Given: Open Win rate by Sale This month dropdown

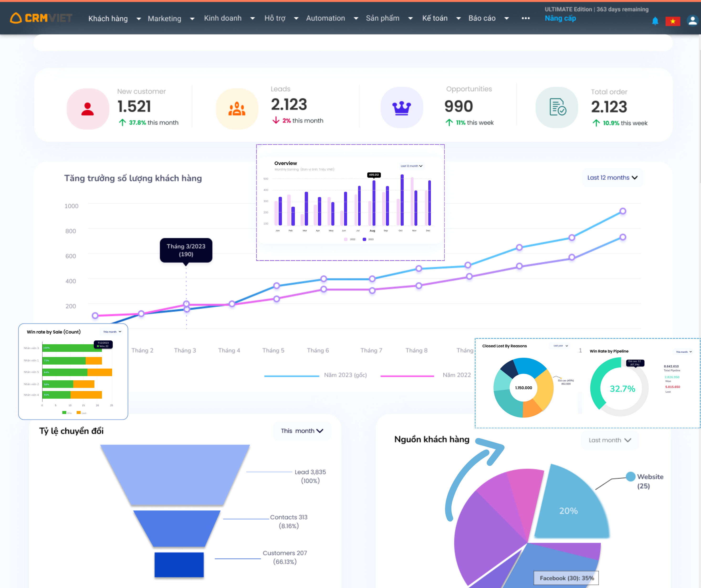Looking at the screenshot, I should click(x=112, y=332).
